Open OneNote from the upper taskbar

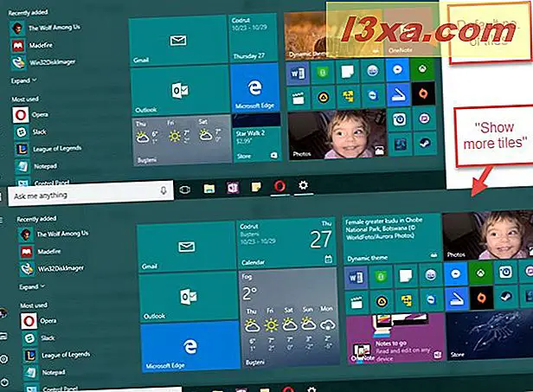(x=233, y=187)
